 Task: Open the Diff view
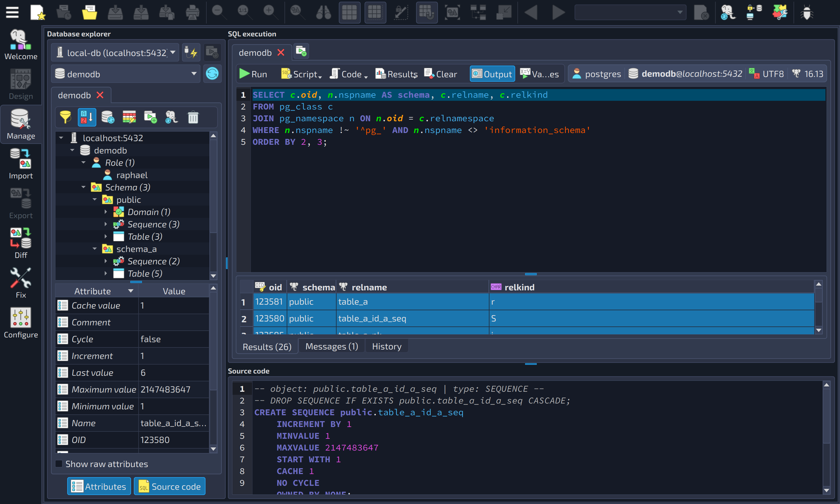pyautogui.click(x=21, y=243)
